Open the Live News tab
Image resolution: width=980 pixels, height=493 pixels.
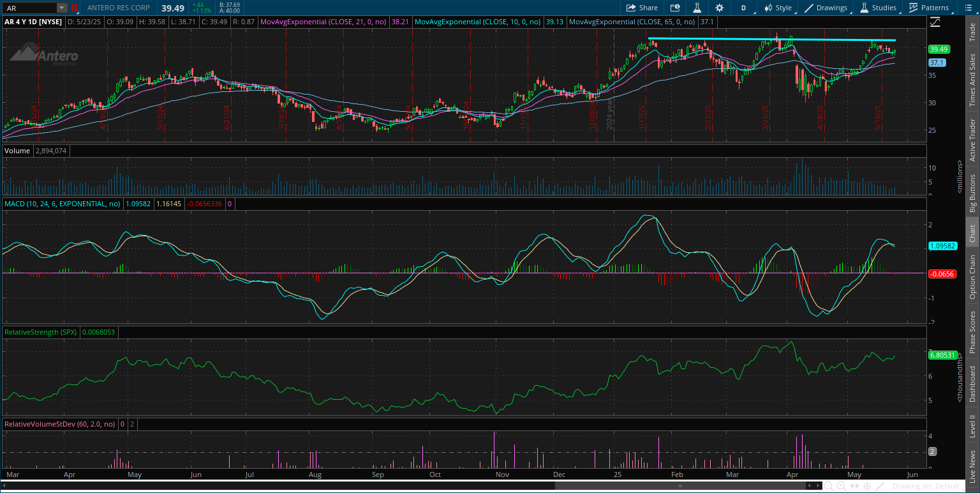click(x=972, y=466)
